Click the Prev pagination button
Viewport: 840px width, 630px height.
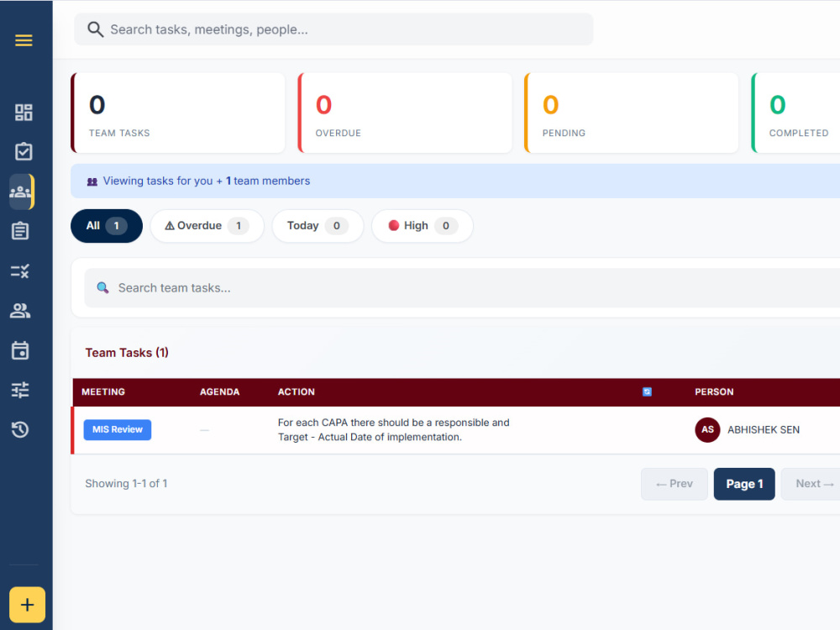[x=674, y=484]
